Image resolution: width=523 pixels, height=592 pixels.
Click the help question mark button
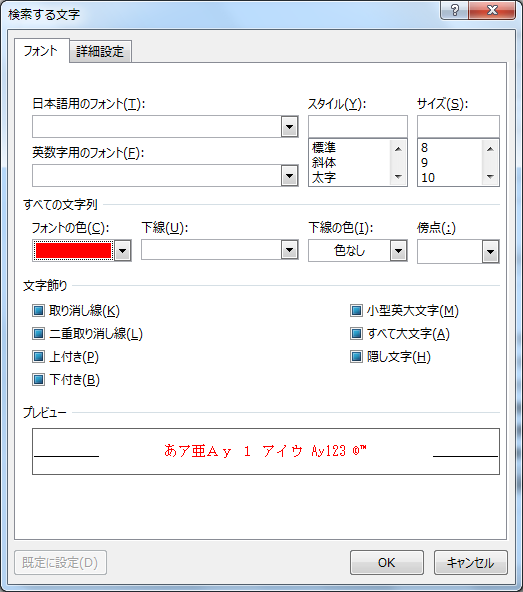[455, 10]
